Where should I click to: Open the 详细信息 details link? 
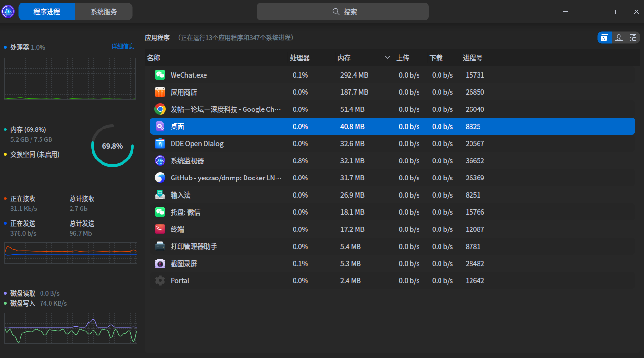click(x=123, y=46)
